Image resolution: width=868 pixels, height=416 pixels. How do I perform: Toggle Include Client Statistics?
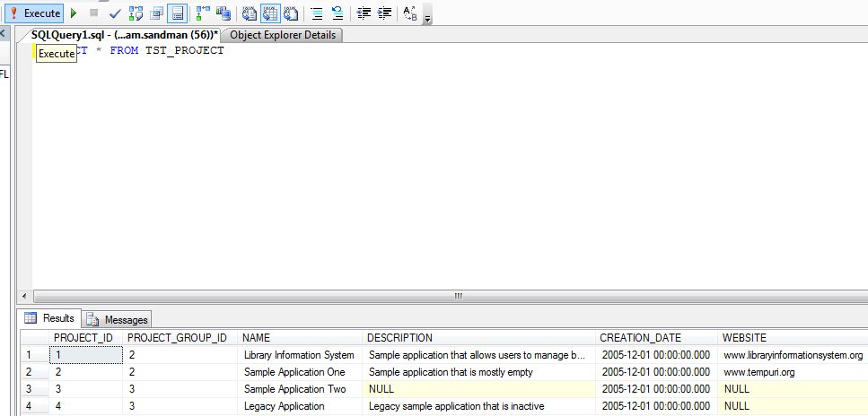click(224, 13)
